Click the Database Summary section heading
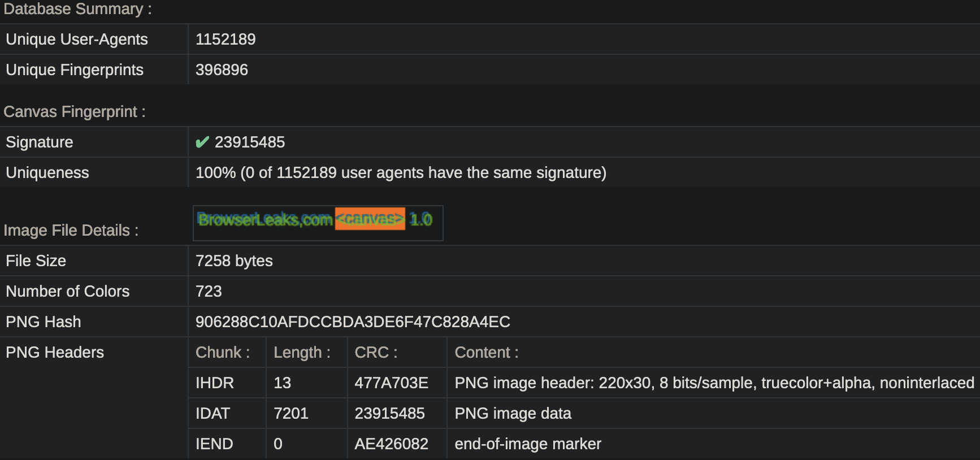 tap(77, 9)
